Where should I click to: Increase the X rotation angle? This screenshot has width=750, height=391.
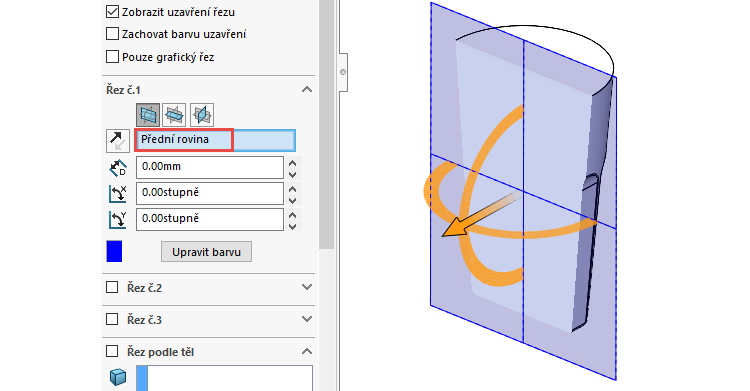coord(293,189)
